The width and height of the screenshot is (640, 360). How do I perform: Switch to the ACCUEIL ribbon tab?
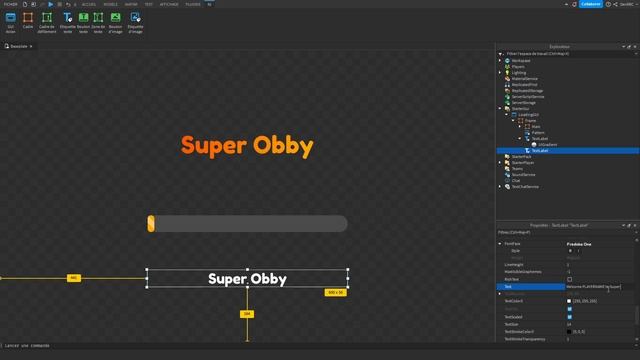[89, 4]
